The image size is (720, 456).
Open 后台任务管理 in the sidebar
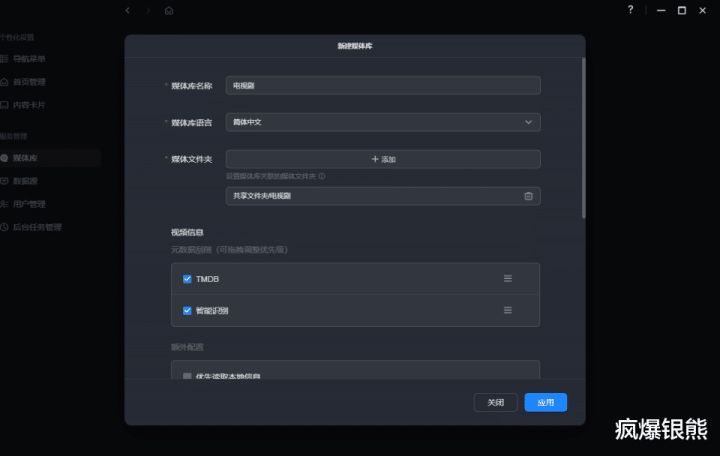click(x=37, y=227)
